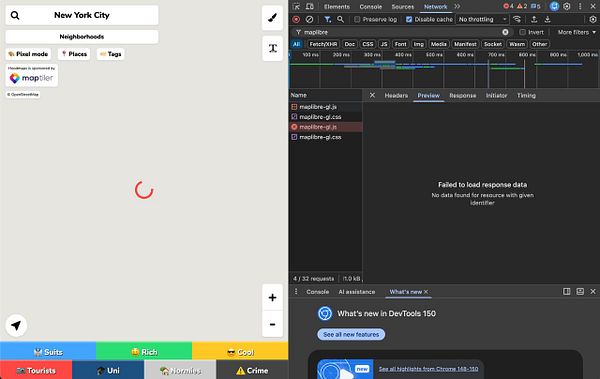Open the Response tab of the request

[463, 95]
